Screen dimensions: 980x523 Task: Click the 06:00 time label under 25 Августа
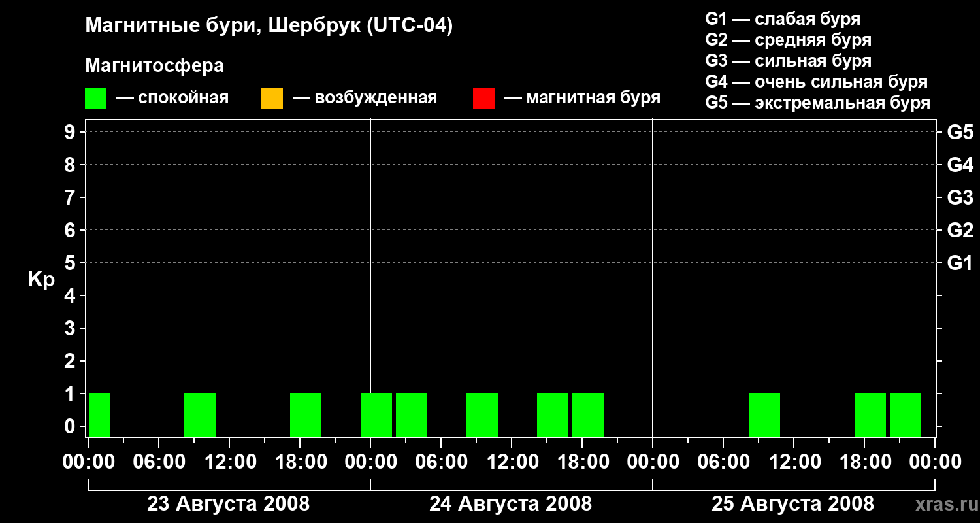[x=723, y=462]
